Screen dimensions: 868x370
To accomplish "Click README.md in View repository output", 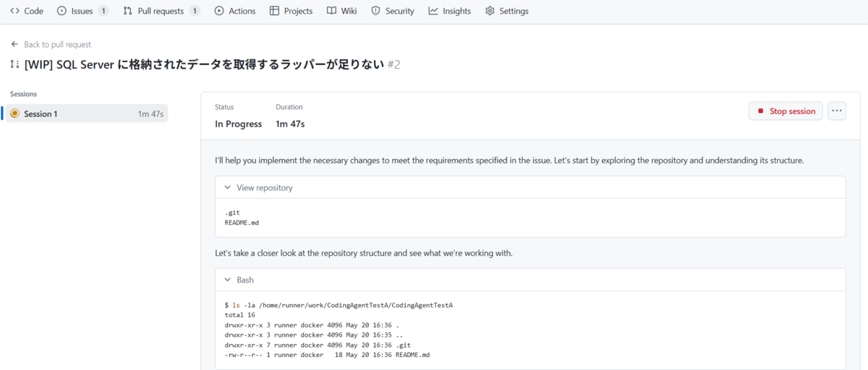I will (242, 223).
